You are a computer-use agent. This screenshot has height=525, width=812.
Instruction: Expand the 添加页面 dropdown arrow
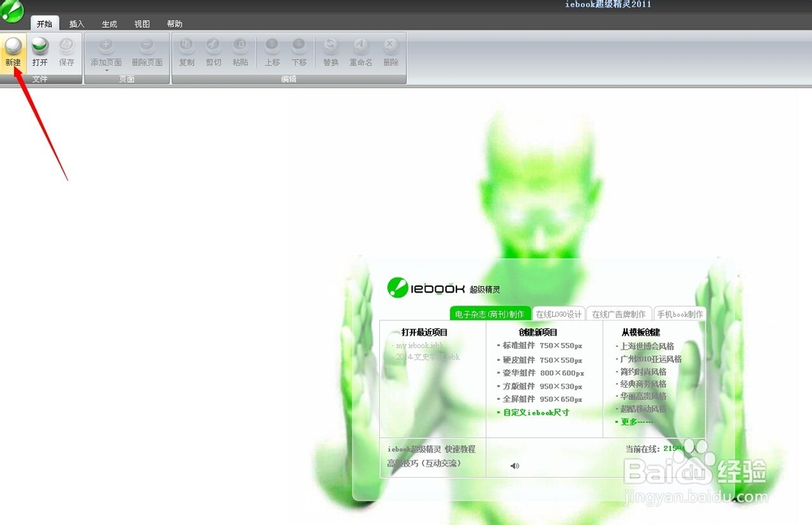[106, 71]
